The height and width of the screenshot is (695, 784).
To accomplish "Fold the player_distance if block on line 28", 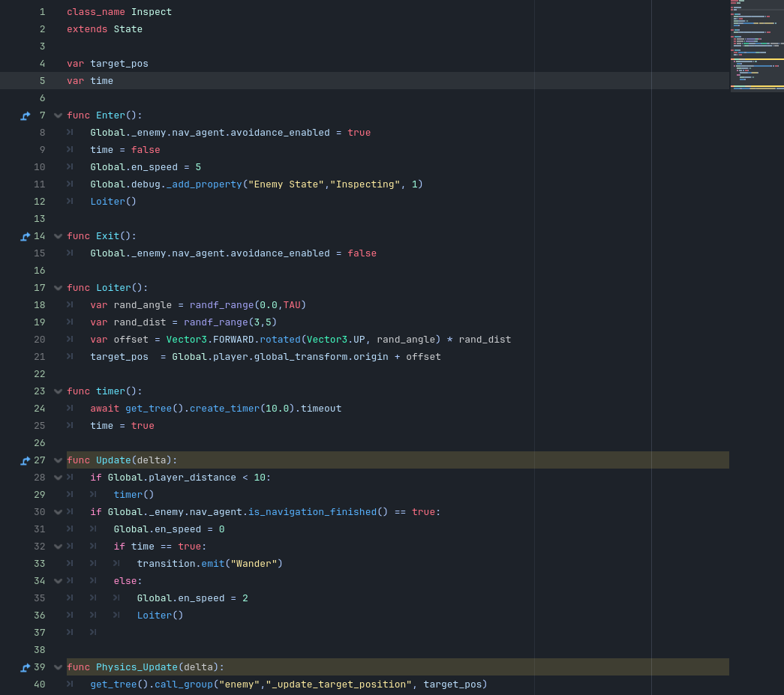I will (x=58, y=478).
